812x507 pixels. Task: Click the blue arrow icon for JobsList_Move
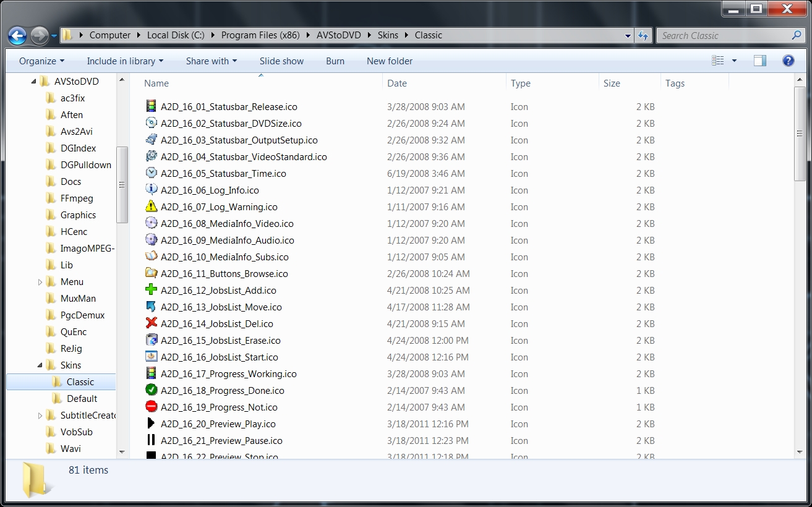[151, 307]
